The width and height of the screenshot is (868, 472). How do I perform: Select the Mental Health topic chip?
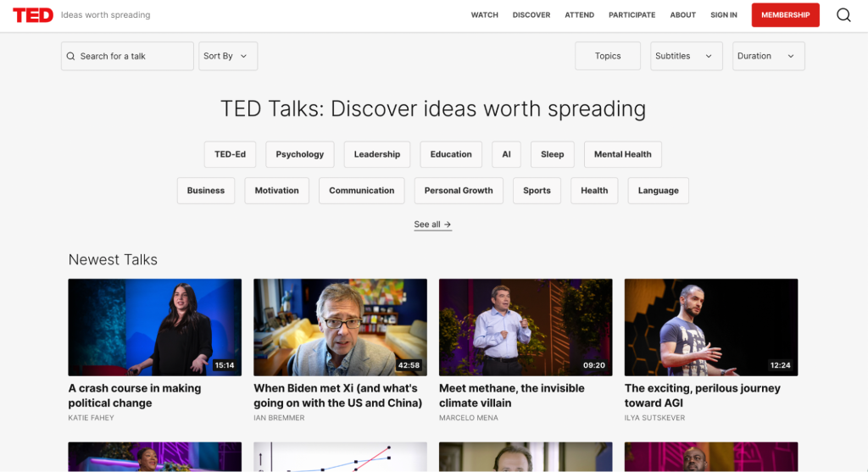(623, 154)
